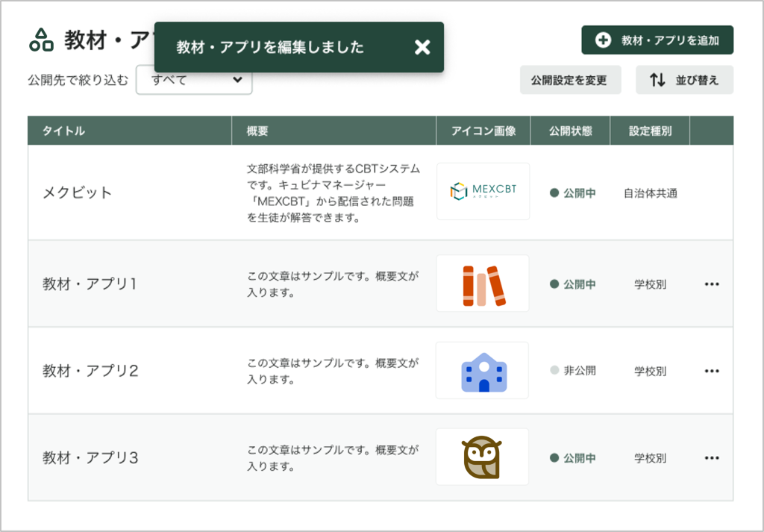Select the 教材・アプリ3 title
Screen dimensions: 764x532
point(90,458)
